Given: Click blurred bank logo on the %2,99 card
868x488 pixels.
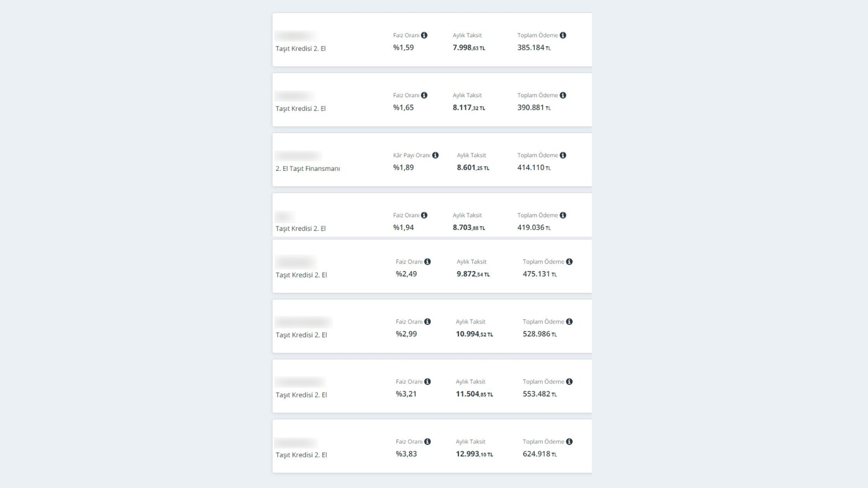Looking at the screenshot, I should pyautogui.click(x=303, y=322).
